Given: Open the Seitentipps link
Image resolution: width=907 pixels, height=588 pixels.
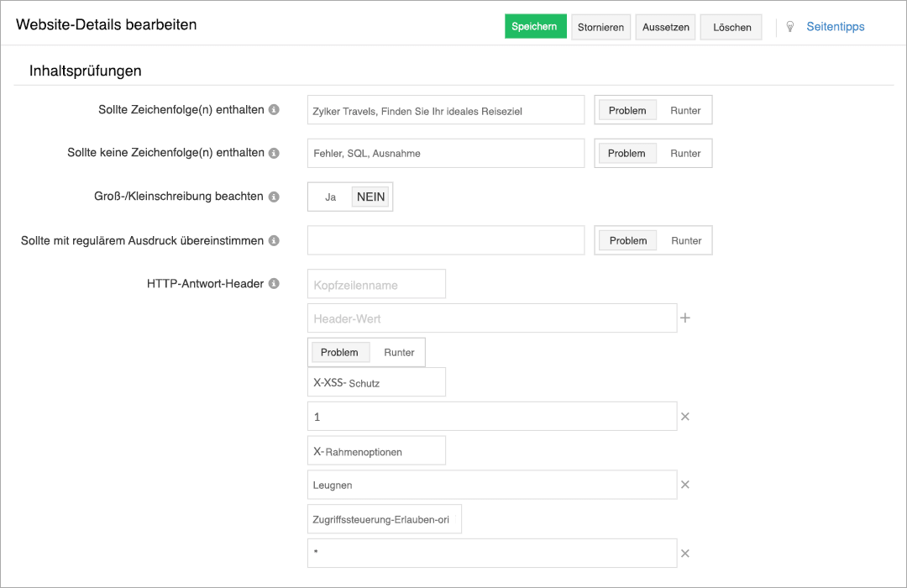Looking at the screenshot, I should pyautogui.click(x=835, y=26).
